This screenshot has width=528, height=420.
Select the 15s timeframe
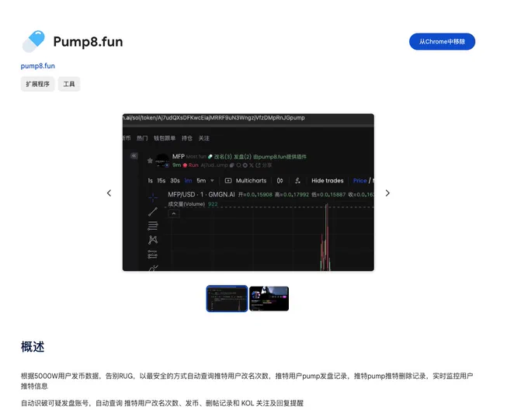point(162,181)
